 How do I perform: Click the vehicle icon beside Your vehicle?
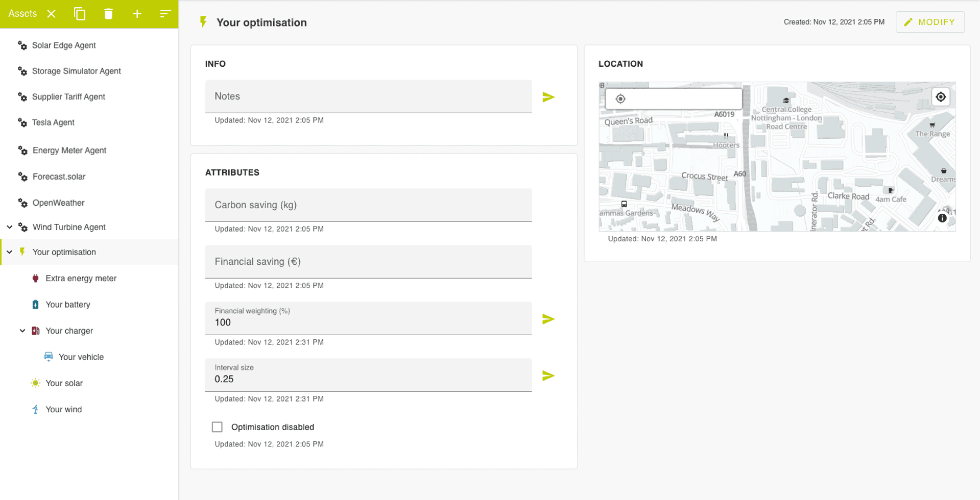(x=49, y=356)
